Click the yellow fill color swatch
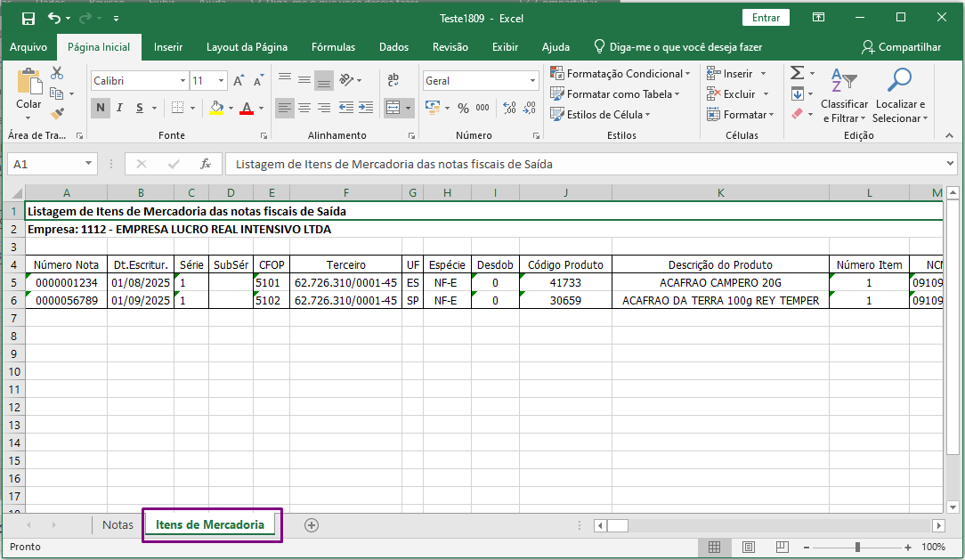The image size is (965, 560). pos(215,109)
